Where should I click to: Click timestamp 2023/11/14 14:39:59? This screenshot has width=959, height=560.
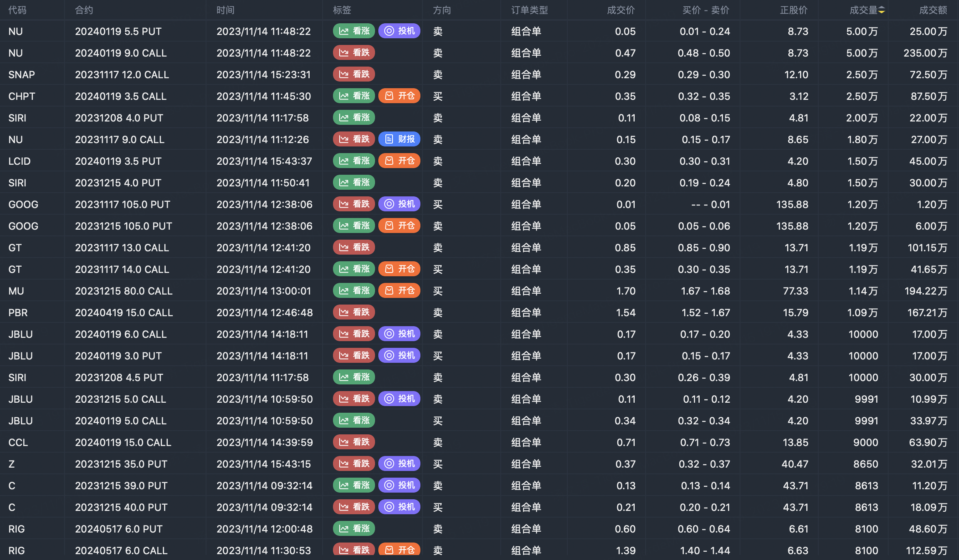[265, 442]
